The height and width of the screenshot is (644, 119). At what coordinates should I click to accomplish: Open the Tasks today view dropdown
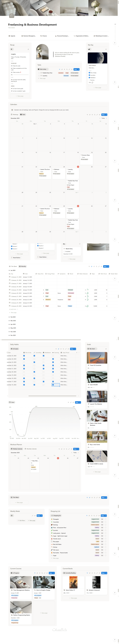(43, 69)
